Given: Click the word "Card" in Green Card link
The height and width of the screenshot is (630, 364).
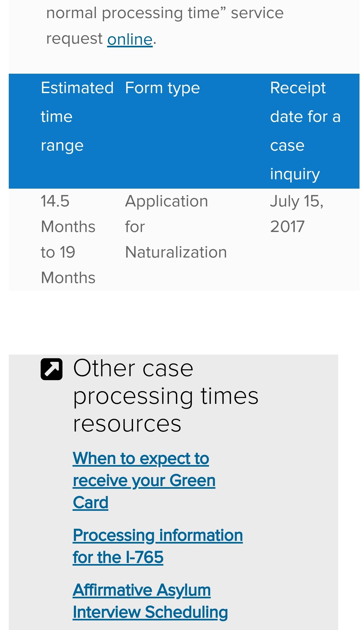Looking at the screenshot, I should [x=91, y=503].
